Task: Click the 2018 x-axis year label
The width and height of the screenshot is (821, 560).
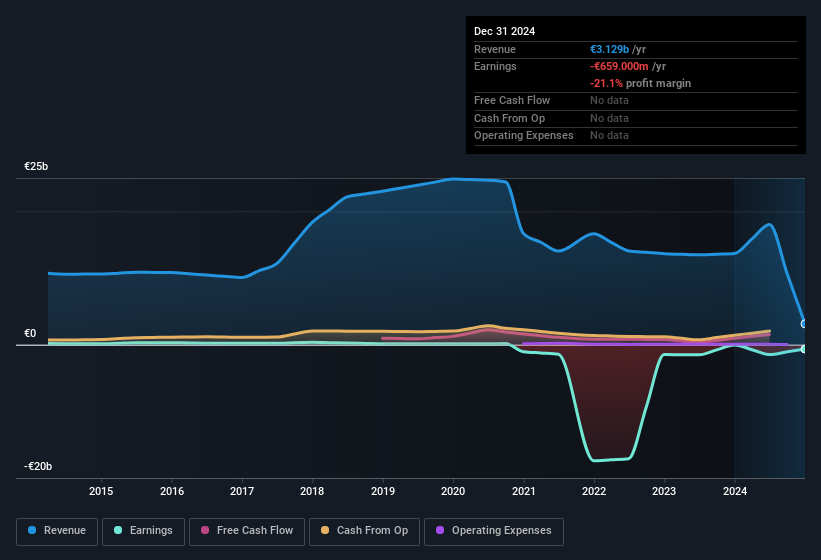Action: point(312,491)
